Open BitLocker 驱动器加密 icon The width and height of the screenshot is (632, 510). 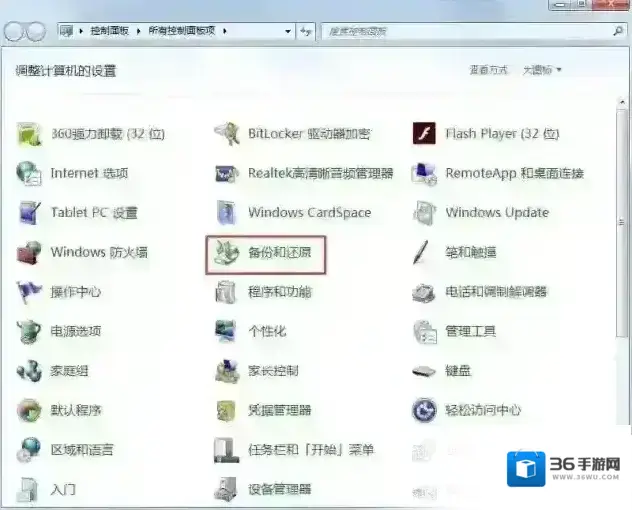click(227, 133)
